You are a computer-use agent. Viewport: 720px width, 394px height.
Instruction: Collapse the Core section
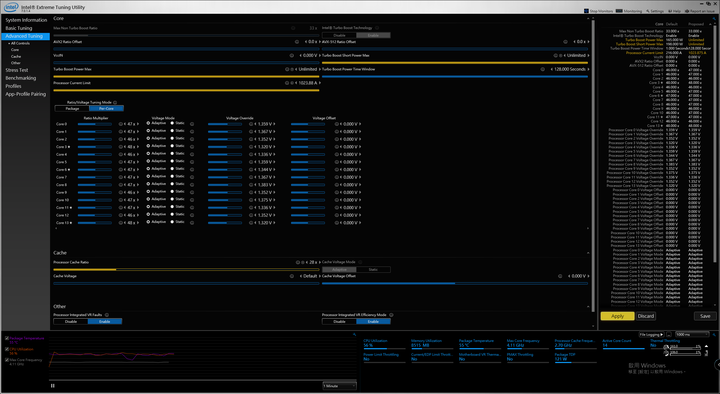588,19
